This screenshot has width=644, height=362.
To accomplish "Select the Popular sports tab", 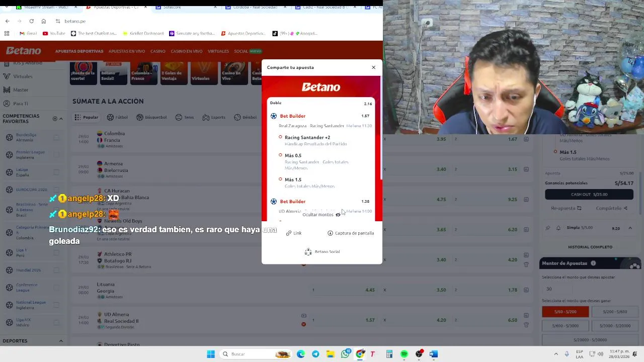I will (x=87, y=117).
